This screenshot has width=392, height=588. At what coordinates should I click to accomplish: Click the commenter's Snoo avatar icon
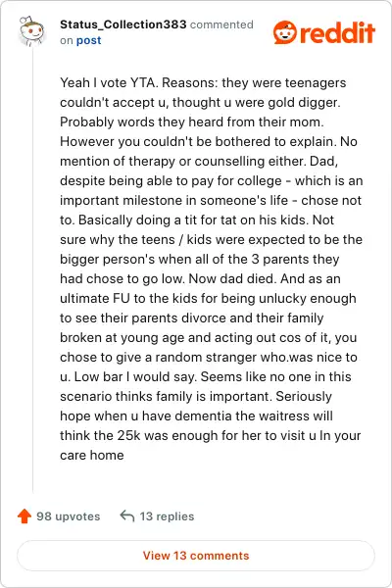(x=31, y=31)
